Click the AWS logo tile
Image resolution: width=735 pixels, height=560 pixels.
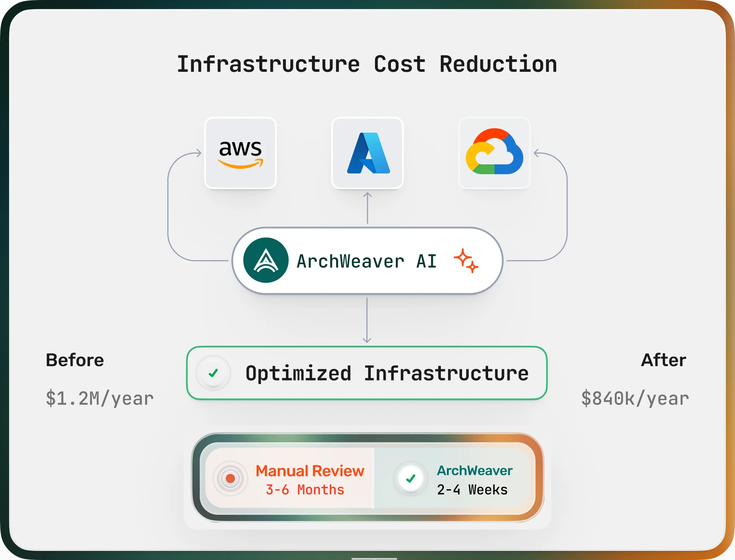point(240,153)
